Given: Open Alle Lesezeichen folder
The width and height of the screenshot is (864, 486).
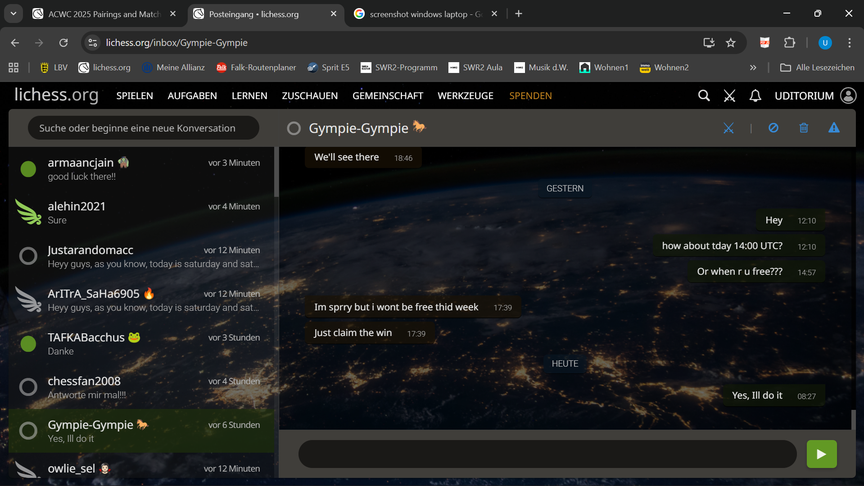Looking at the screenshot, I should (x=817, y=67).
